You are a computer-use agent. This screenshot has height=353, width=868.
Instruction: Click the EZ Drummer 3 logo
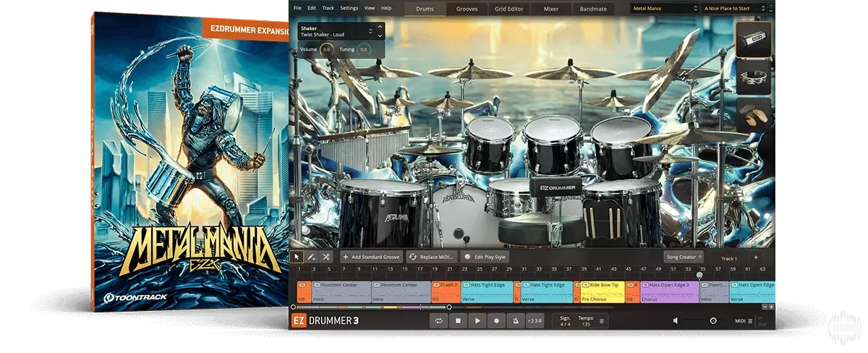[x=325, y=320]
